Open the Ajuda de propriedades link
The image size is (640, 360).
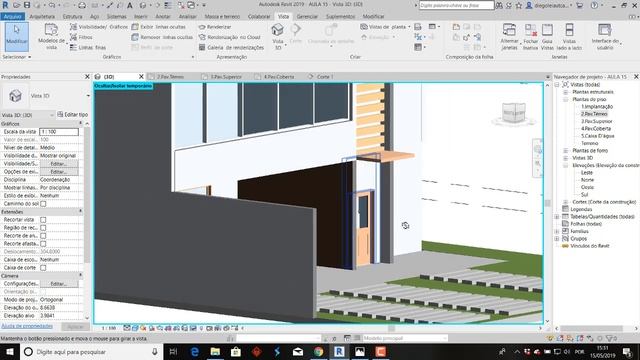pyautogui.click(x=27, y=326)
